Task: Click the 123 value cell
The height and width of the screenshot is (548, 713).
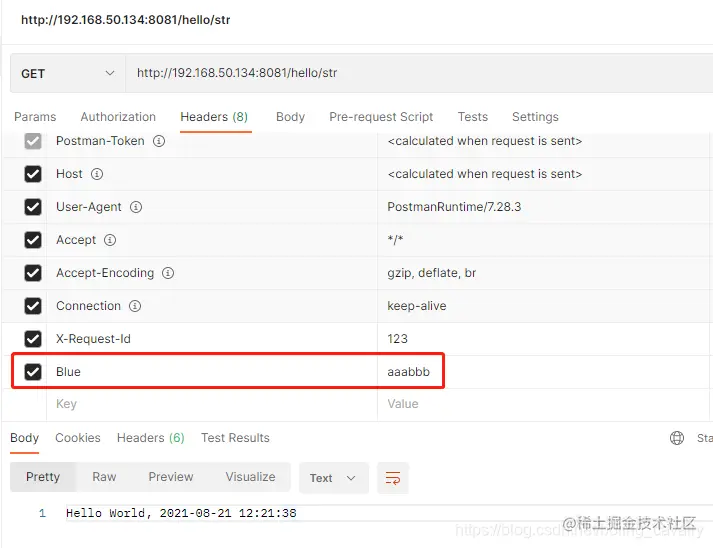Action: coord(543,339)
